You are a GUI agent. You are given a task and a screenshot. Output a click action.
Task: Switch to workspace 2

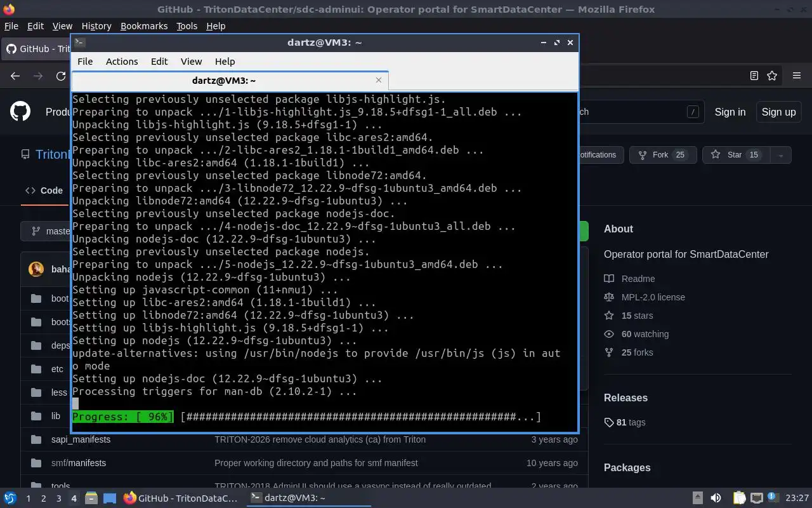coord(43,498)
